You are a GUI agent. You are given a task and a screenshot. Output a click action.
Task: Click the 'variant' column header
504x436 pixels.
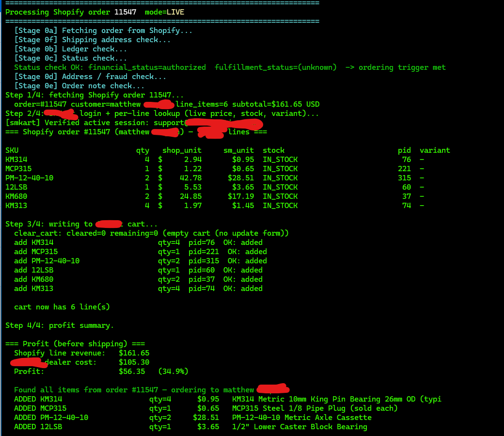[x=435, y=151]
